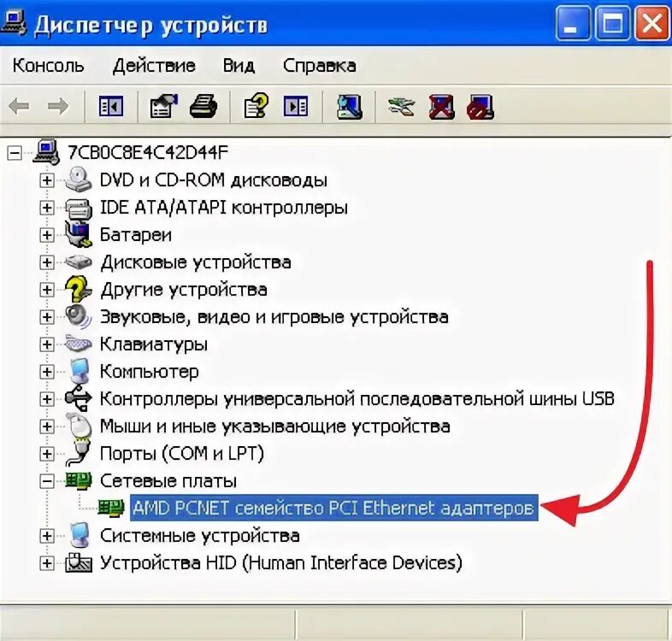Expand Звуковые, видео и игровые устройства
Screen dimensions: 672x641
point(47,317)
